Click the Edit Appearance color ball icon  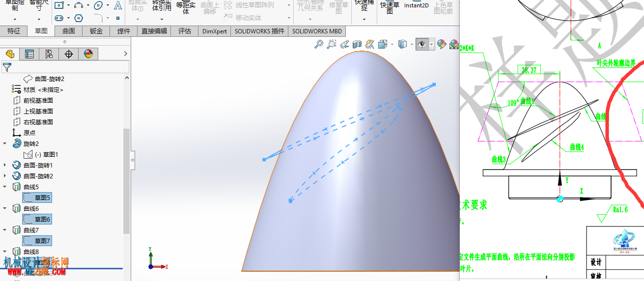[x=442, y=44]
